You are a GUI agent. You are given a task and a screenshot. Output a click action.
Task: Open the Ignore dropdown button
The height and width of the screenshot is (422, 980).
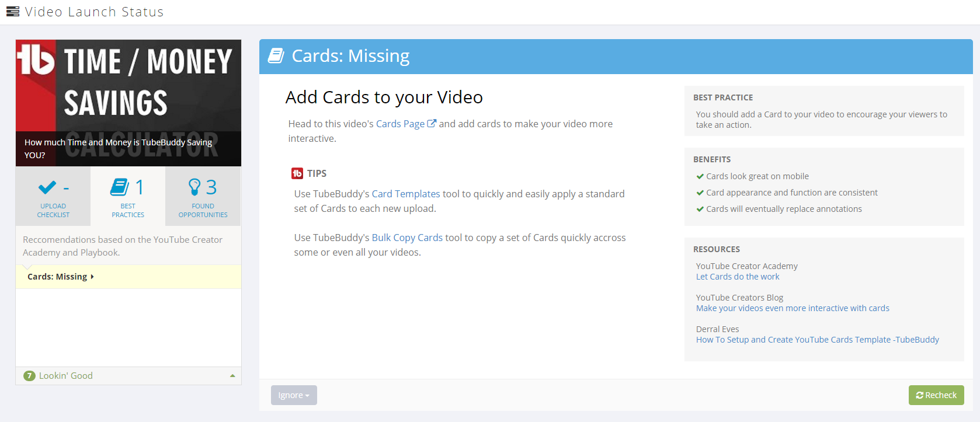[294, 395]
